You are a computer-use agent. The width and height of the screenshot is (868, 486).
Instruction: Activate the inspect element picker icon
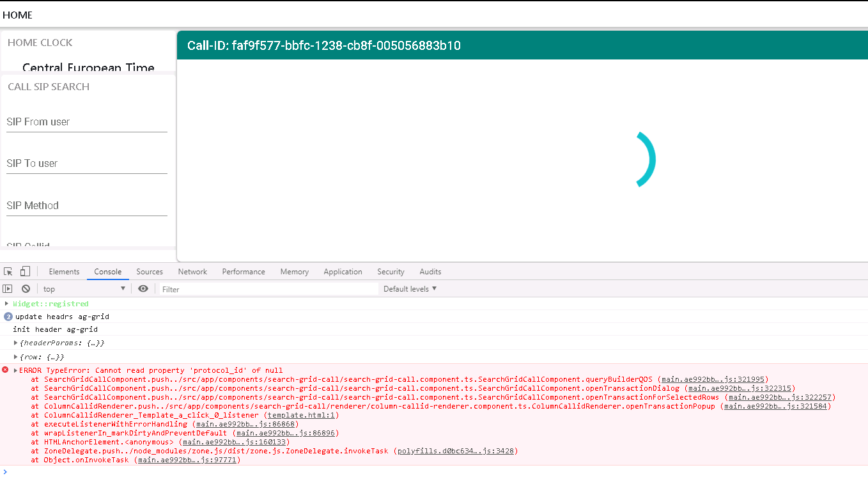8,271
